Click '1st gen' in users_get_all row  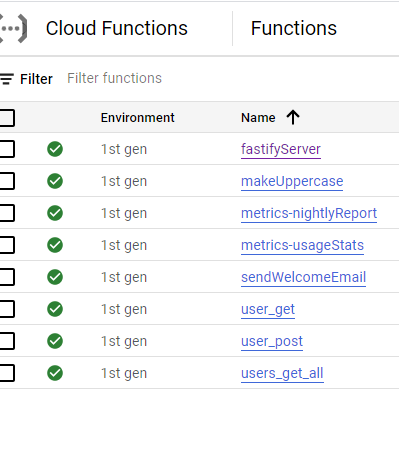[124, 373]
